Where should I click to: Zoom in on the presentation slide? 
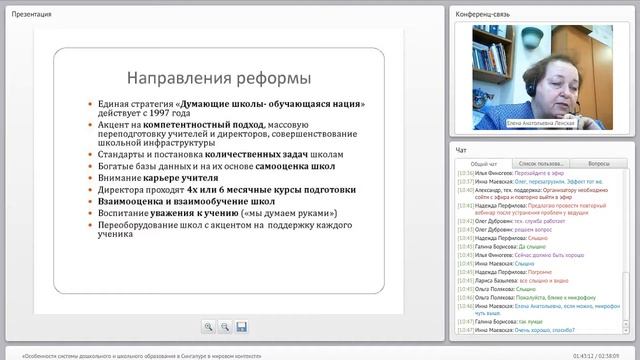pos(208,327)
